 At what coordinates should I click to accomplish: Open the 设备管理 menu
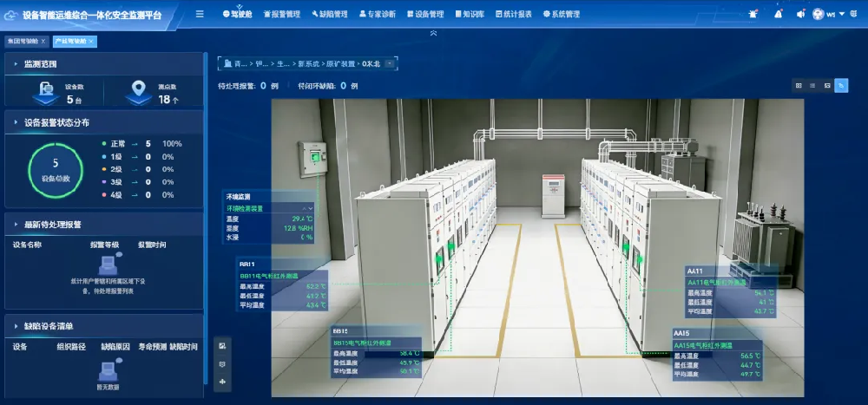click(425, 15)
